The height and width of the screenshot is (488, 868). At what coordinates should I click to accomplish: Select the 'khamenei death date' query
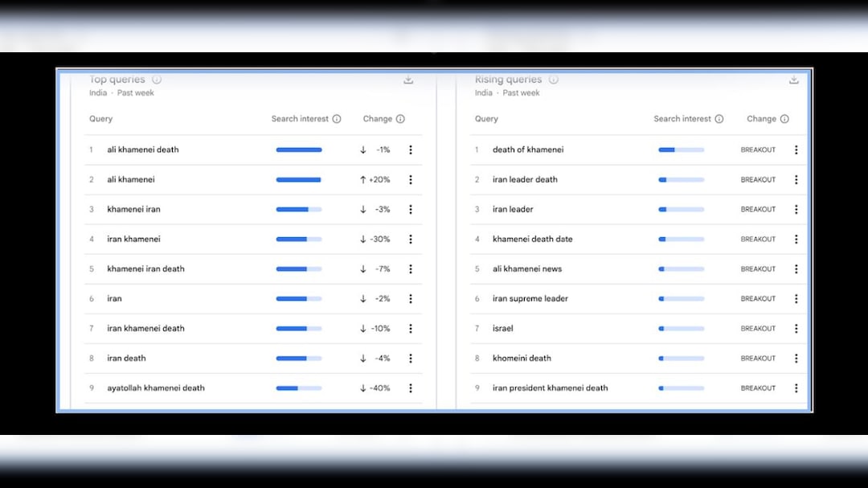pyautogui.click(x=532, y=239)
